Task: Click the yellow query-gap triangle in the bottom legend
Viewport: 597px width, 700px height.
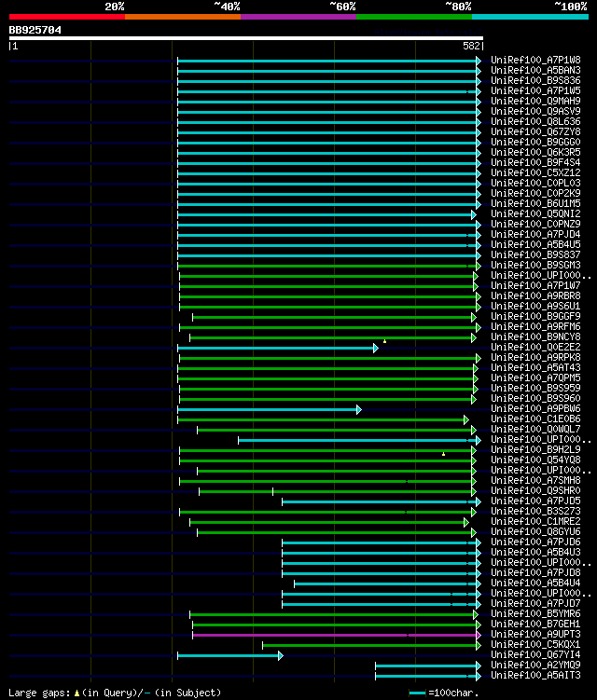Action: (x=76, y=693)
